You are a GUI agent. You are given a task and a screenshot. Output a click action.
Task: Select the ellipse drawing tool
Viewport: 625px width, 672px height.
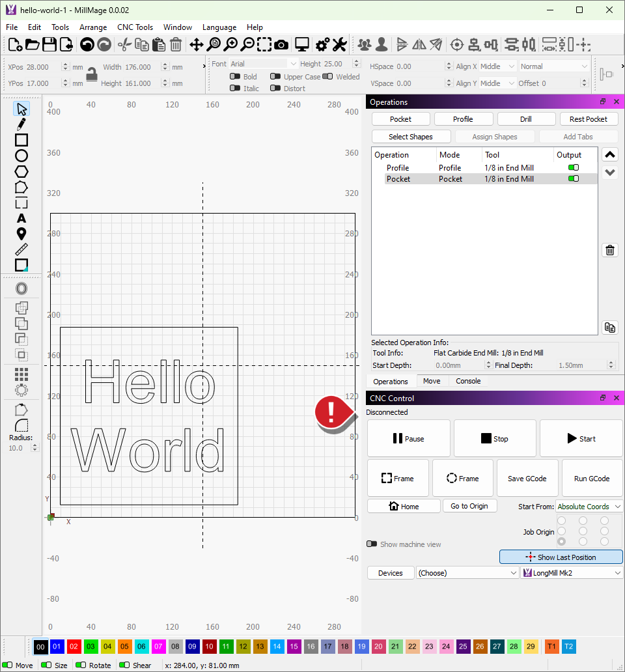(x=21, y=156)
